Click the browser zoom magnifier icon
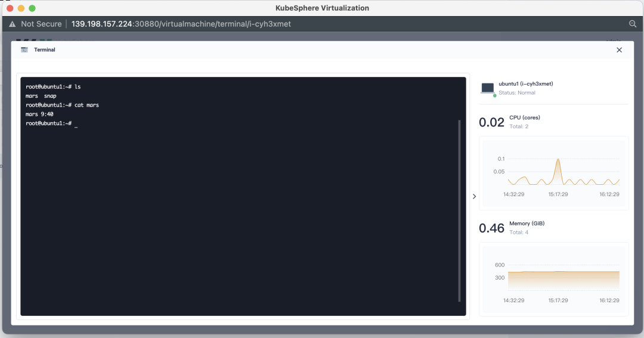 pos(633,24)
